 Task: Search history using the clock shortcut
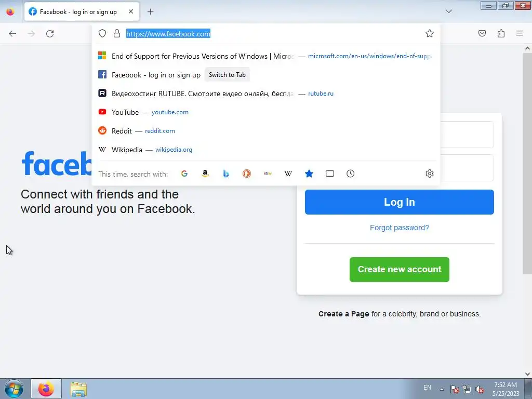pyautogui.click(x=351, y=174)
